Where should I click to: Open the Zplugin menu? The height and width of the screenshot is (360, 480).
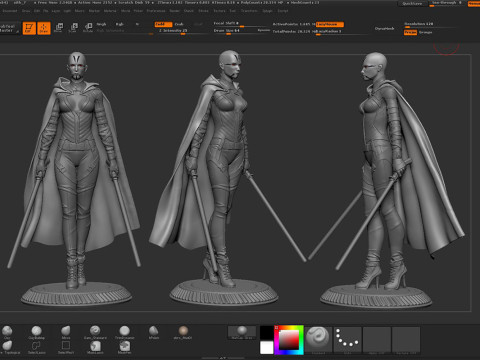[x=267, y=11]
